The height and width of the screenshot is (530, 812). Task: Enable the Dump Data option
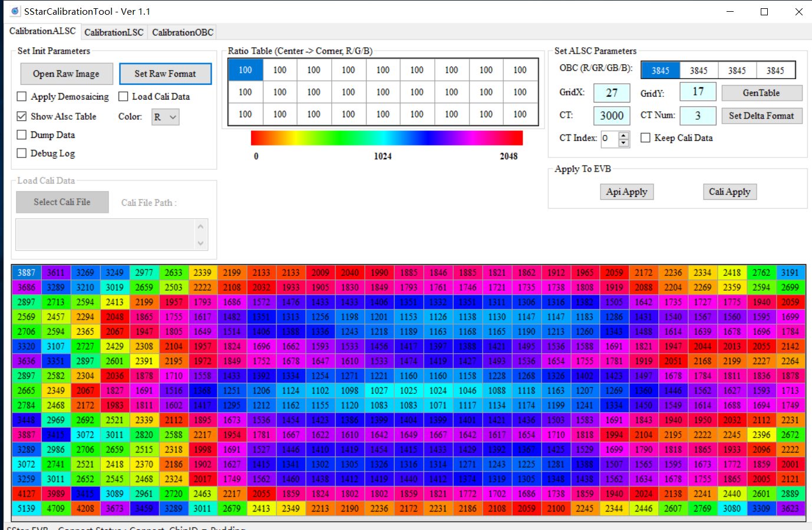21,134
